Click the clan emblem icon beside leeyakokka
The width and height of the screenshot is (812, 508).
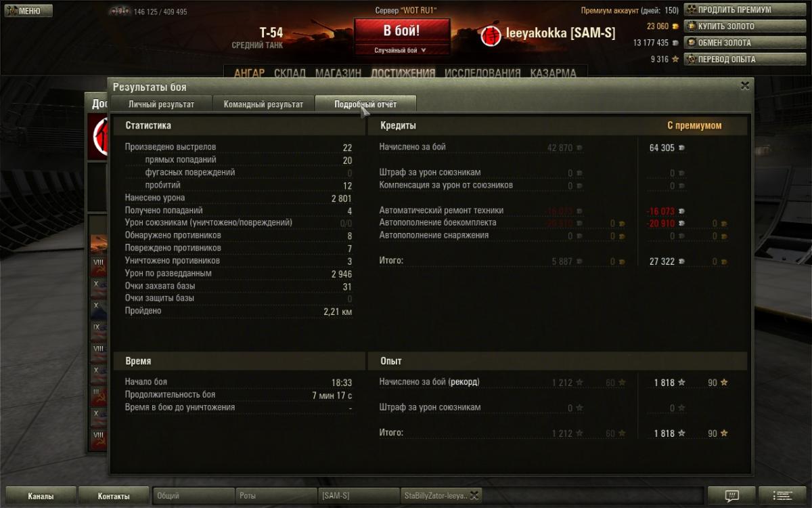491,35
